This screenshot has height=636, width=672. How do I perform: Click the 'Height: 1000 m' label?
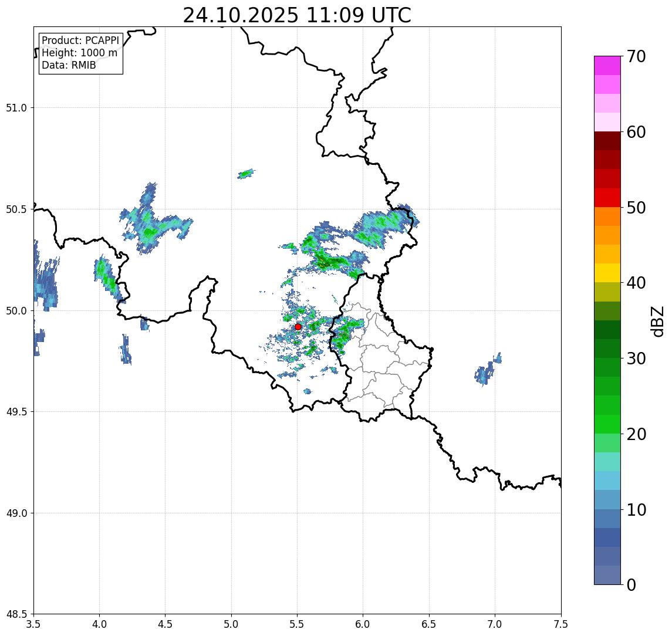[x=79, y=53]
